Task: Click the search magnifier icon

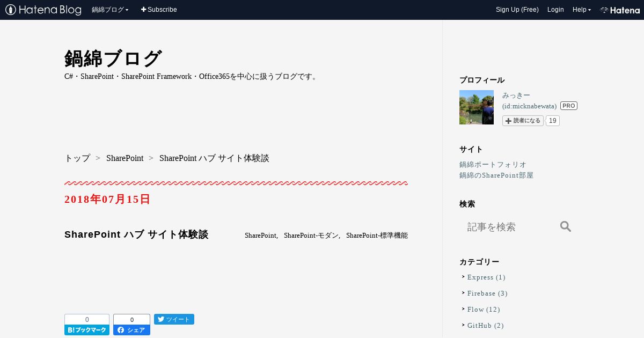Action: (x=566, y=226)
